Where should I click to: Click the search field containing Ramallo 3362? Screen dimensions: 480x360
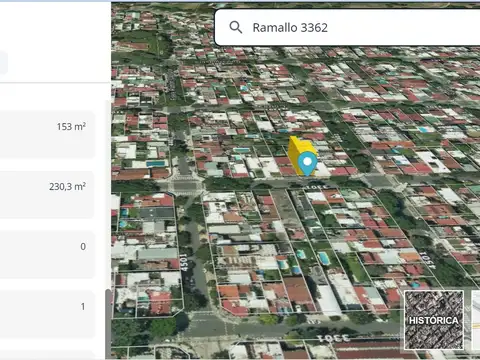(x=347, y=27)
